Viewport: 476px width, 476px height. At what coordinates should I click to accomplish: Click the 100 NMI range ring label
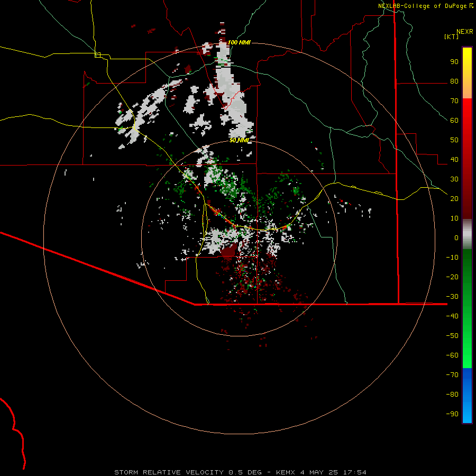click(x=239, y=42)
